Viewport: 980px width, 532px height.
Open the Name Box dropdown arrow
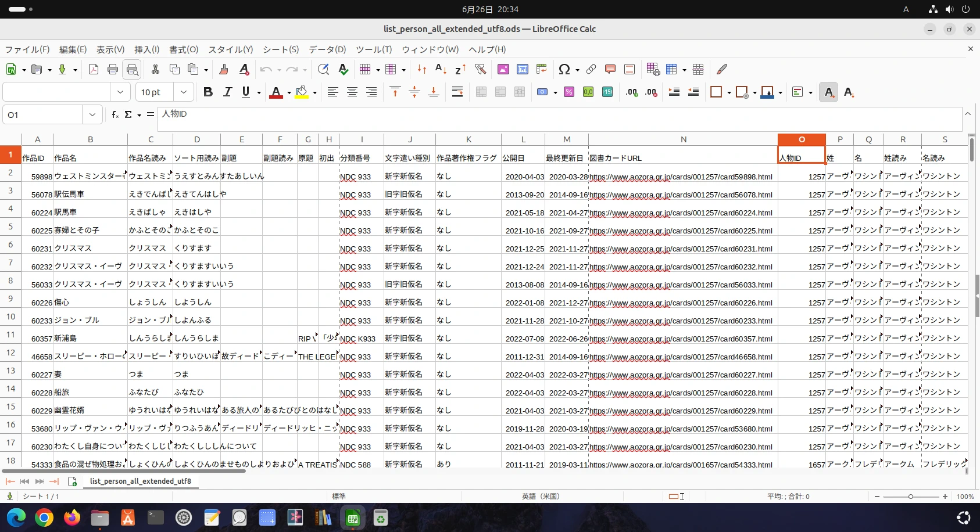[92, 115]
